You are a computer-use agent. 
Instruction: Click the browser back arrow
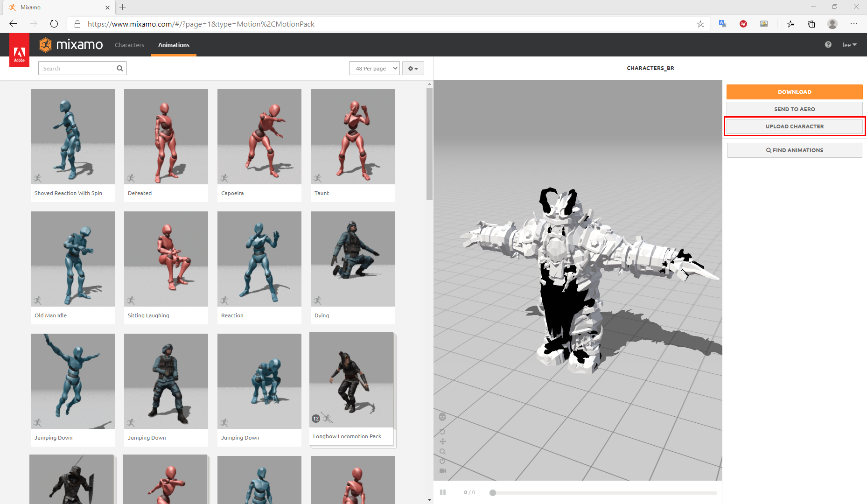click(x=13, y=24)
